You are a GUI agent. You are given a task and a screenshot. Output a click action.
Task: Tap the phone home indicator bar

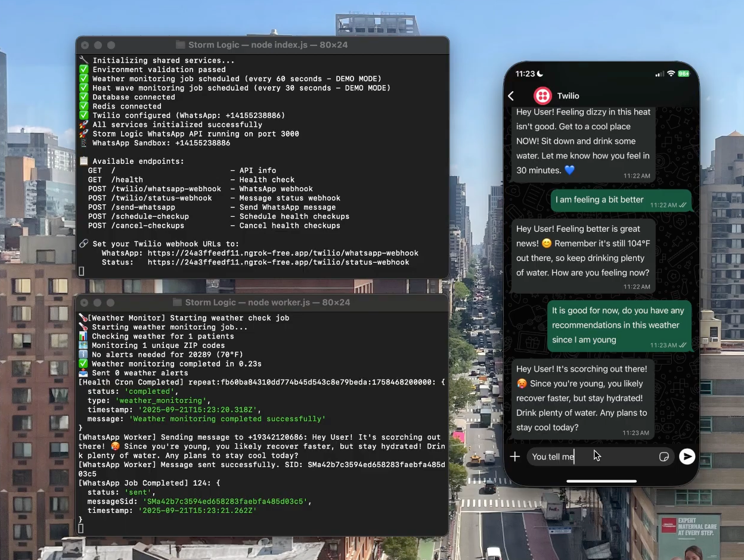(602, 481)
